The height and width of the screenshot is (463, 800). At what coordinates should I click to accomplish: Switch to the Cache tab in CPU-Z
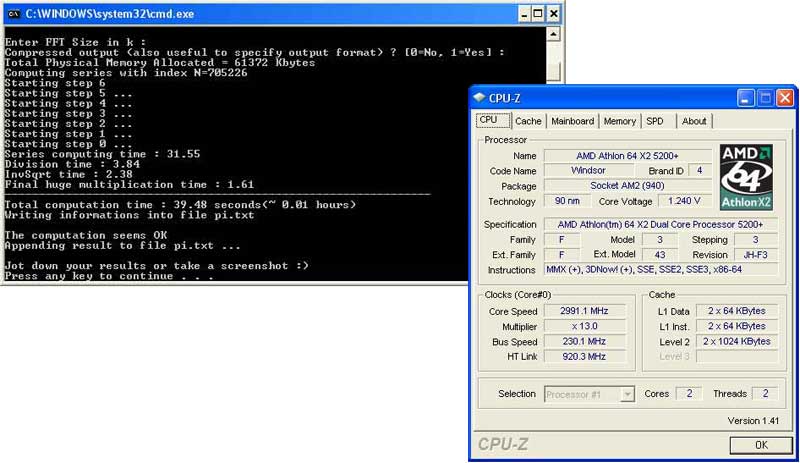click(528, 121)
